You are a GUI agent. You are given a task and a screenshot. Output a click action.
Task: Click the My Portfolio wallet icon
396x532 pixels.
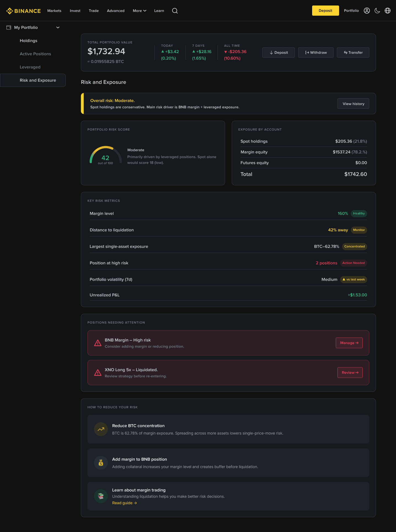pyautogui.click(x=9, y=27)
